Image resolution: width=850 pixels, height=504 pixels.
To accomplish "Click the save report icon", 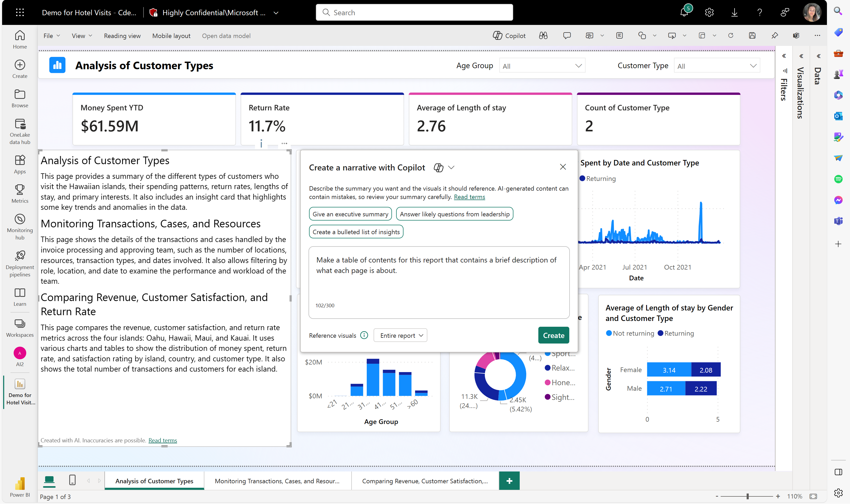I will coord(752,36).
